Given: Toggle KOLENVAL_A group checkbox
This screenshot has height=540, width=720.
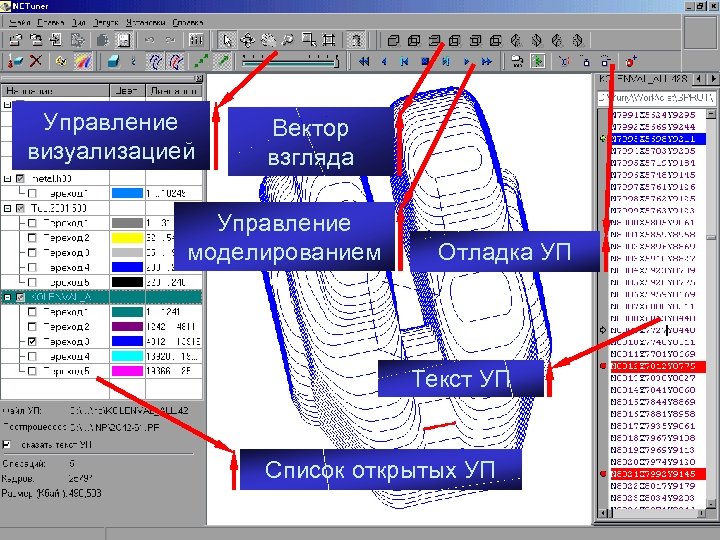Looking at the screenshot, I should pos(20,297).
